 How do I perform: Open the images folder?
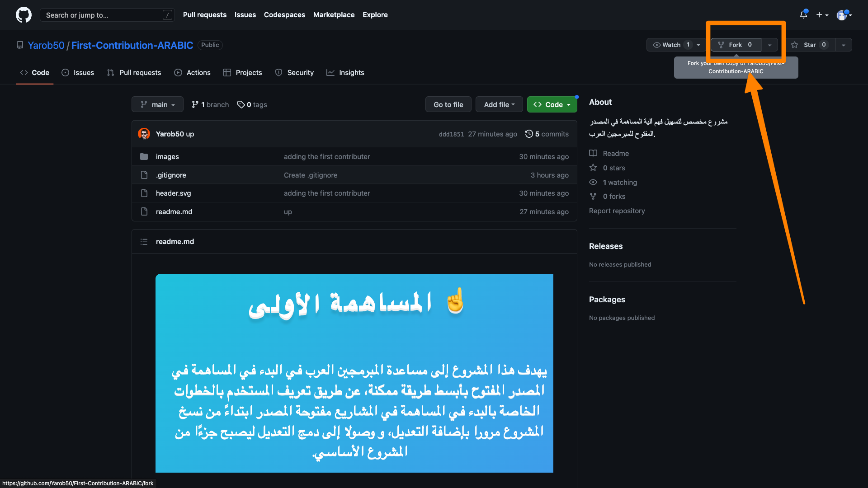(x=167, y=157)
